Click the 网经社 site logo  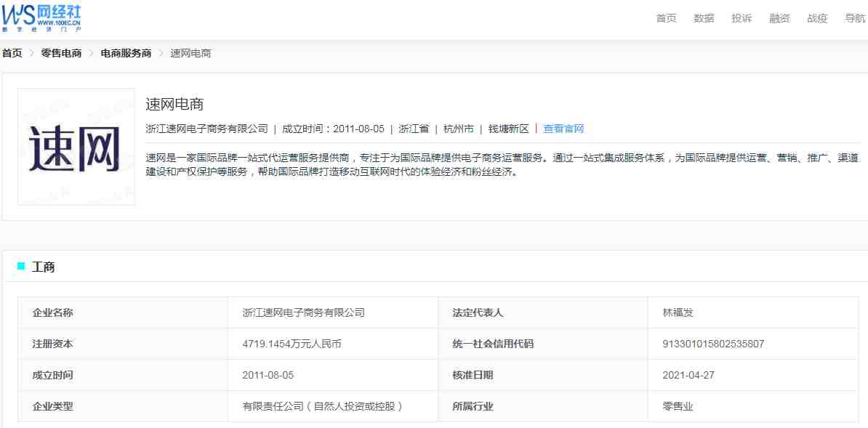tap(41, 17)
